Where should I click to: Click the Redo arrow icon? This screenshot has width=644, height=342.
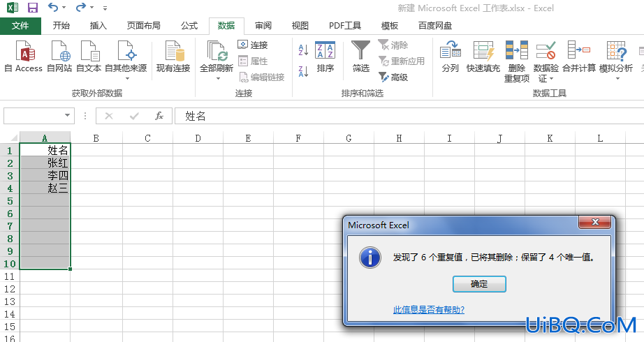pos(81,7)
